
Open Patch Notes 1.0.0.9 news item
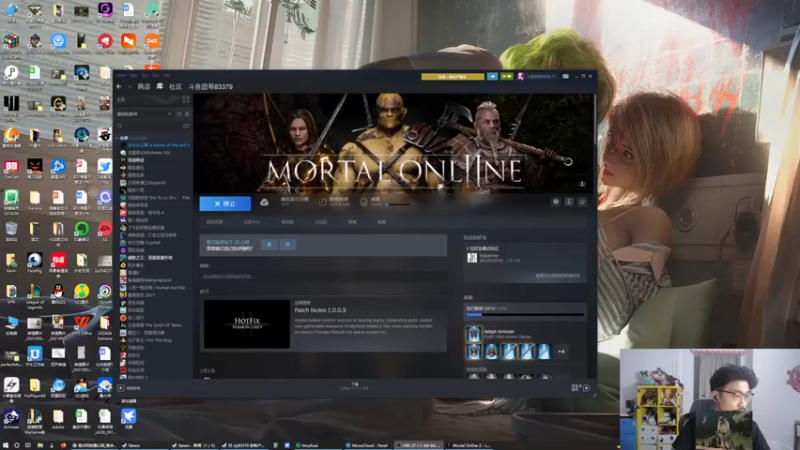[x=320, y=310]
